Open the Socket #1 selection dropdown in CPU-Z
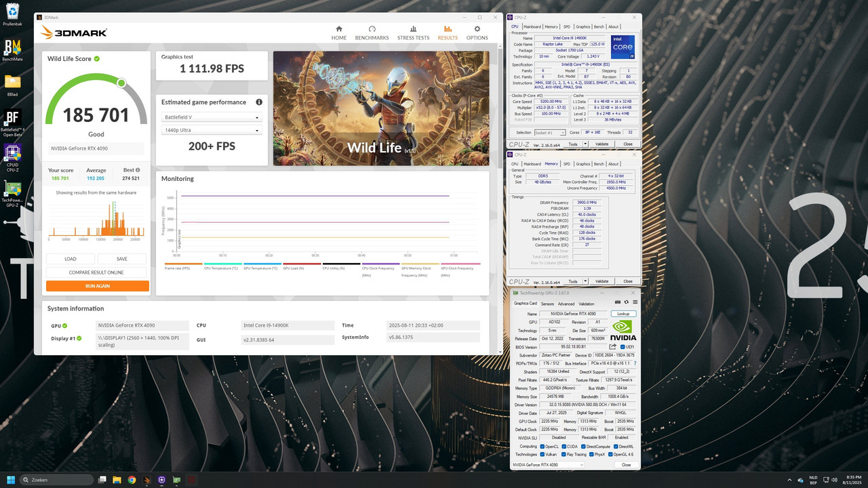Screen dimensions: 868x488 549,133
